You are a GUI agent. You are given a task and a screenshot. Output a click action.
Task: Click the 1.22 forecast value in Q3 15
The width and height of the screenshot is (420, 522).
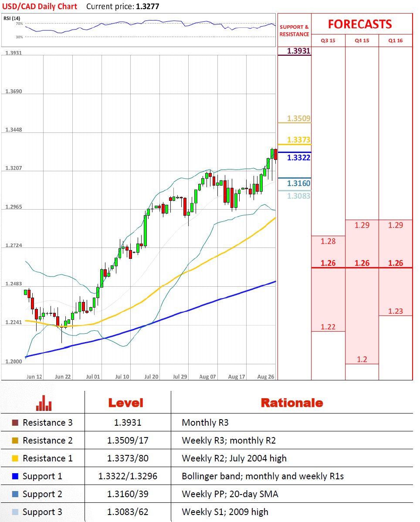(x=328, y=327)
